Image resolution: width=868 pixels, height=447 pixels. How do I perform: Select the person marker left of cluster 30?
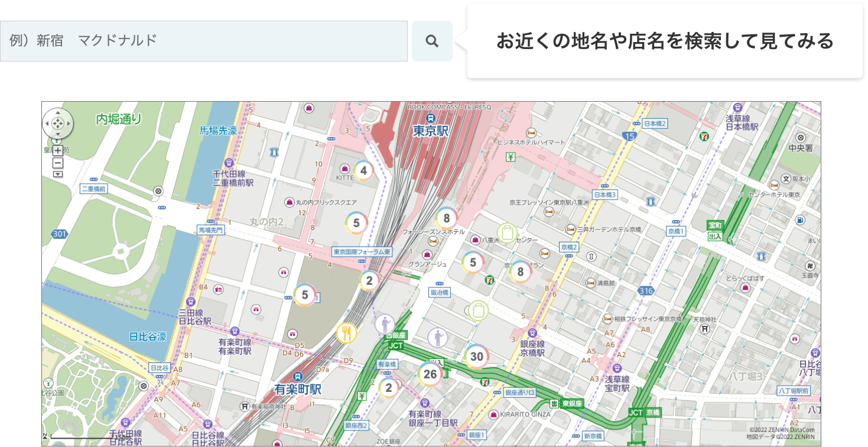coord(438,338)
